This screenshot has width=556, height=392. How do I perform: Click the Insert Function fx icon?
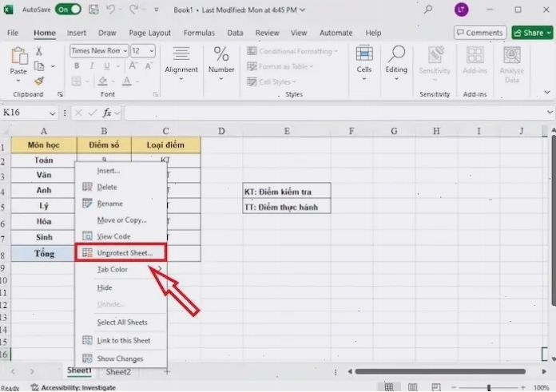click(107, 113)
